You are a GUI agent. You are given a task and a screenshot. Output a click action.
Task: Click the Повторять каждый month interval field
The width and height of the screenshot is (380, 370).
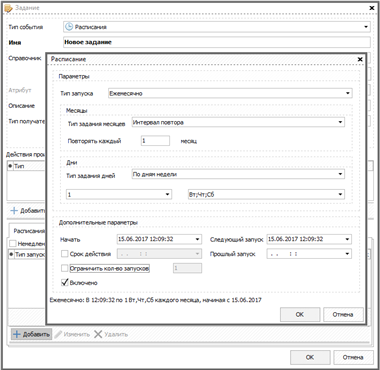(155, 141)
